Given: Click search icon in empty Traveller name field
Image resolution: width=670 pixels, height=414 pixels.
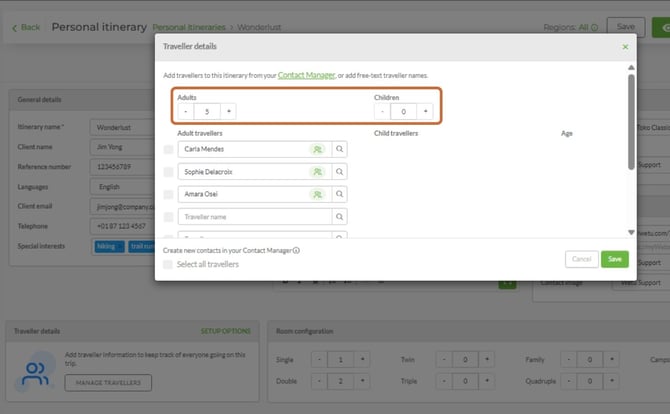Looking at the screenshot, I should pyautogui.click(x=339, y=217).
